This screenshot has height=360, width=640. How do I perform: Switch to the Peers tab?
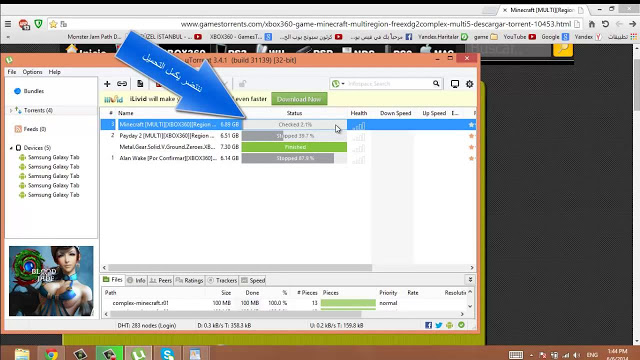pyautogui.click(x=161, y=280)
